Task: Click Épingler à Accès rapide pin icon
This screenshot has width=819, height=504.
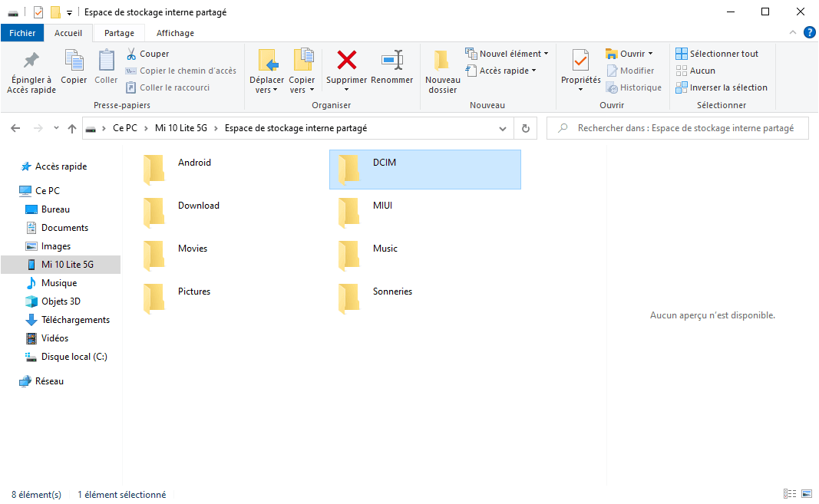Action: point(31,60)
